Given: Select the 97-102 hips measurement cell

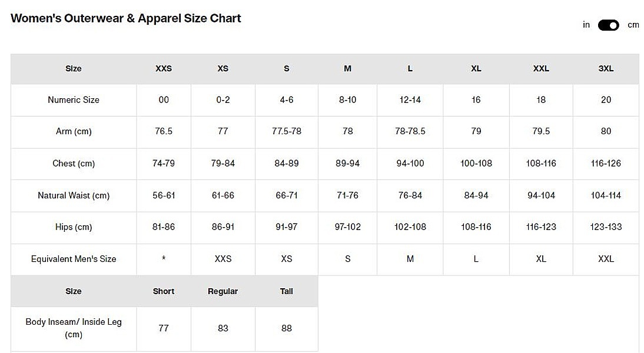Looking at the screenshot, I should (347, 227).
